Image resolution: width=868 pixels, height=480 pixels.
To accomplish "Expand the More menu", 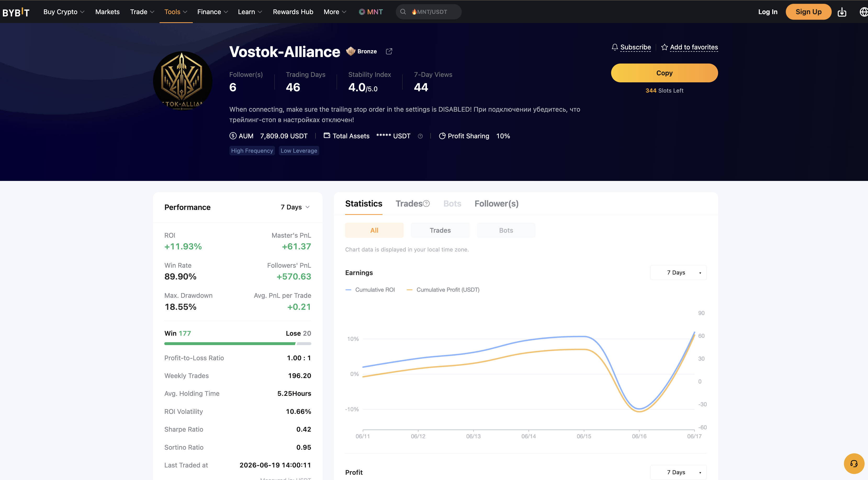I will tap(335, 12).
